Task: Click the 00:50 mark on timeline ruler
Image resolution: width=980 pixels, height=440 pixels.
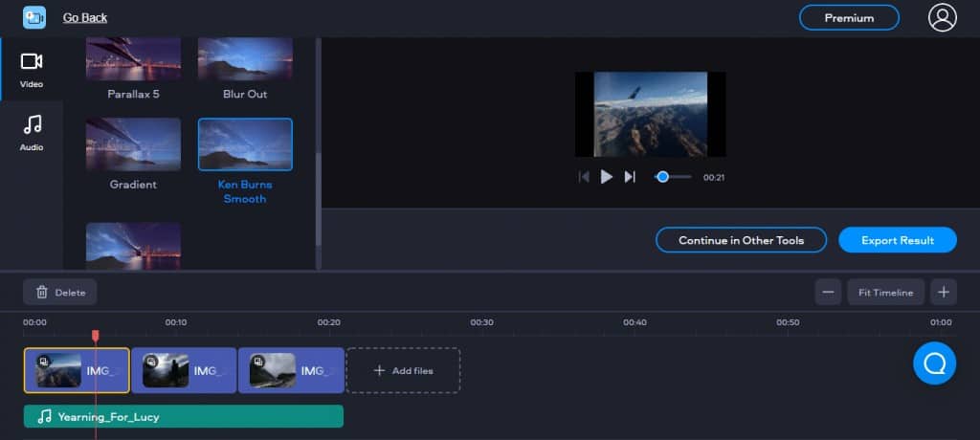Action: 788,322
